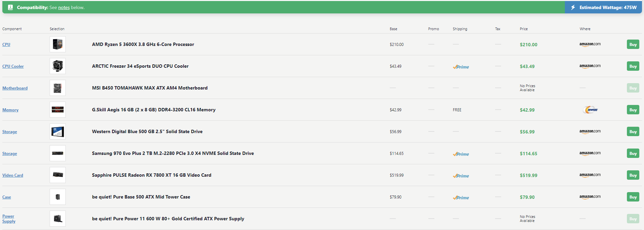Click the Prime shipping icon for CPU Cooler
The image size is (644, 230).
tap(461, 67)
